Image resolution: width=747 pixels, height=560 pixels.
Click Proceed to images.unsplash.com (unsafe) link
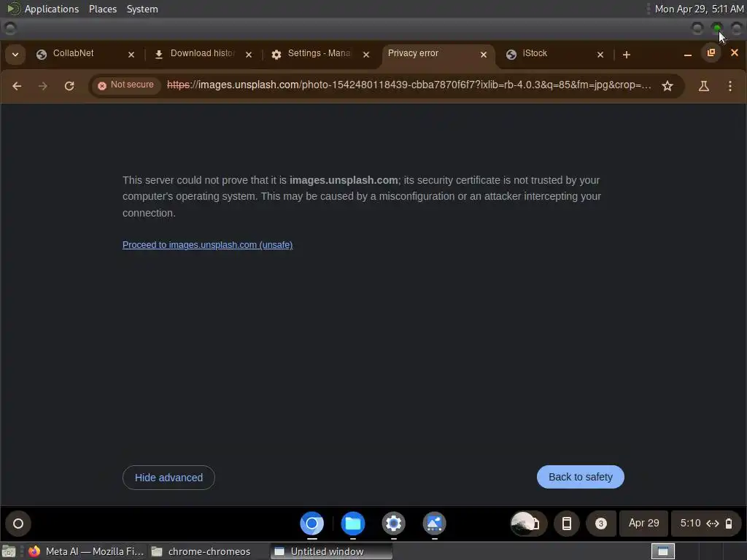tap(207, 245)
